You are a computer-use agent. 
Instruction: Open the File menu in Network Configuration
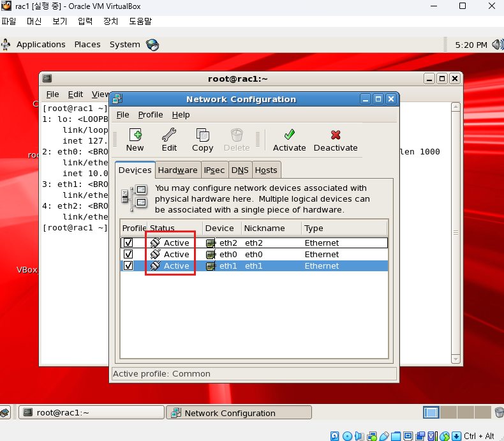coord(122,115)
